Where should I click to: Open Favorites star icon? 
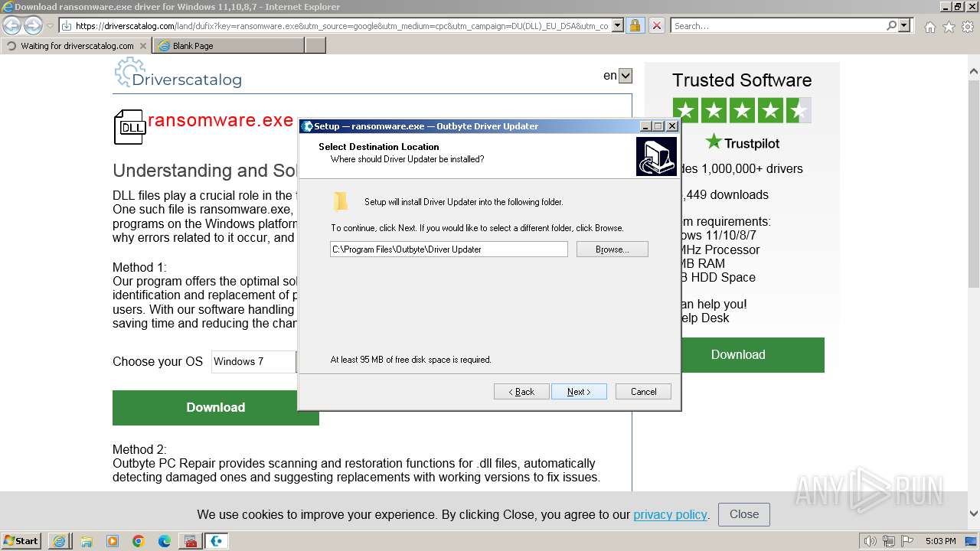[x=949, y=27]
